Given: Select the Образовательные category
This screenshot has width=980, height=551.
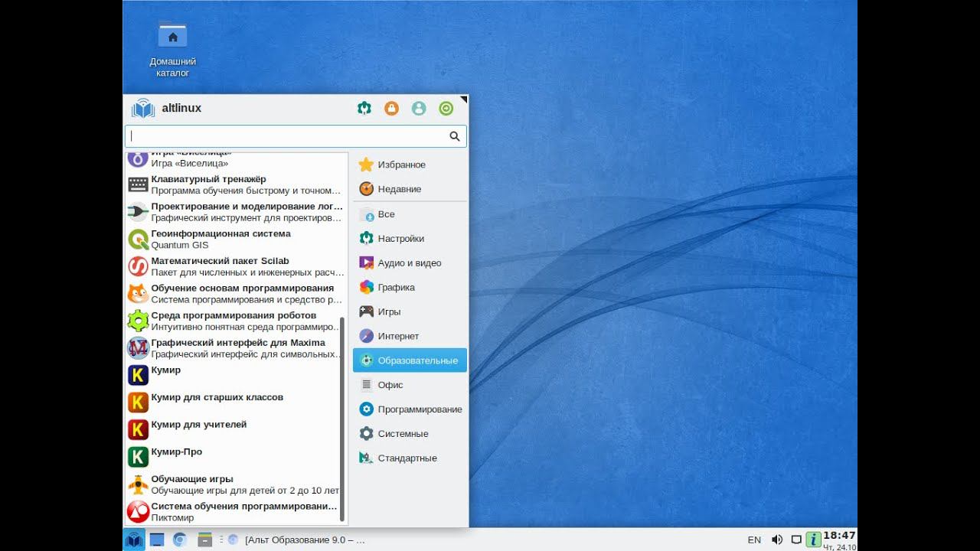Looking at the screenshot, I should [x=410, y=360].
